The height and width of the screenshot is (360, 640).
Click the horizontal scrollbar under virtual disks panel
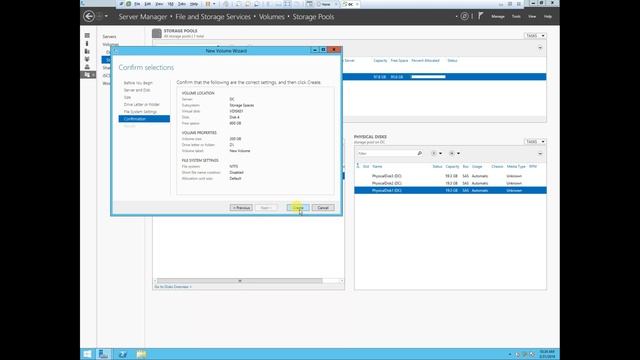point(240,281)
